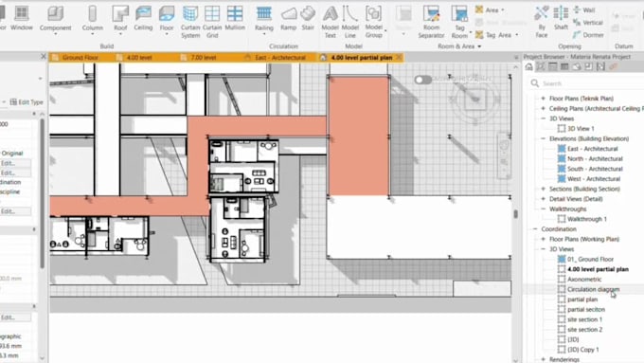Screen dimensions: 644x363
Task: Click the ViewCube in the drawing area
Action: click(475, 100)
